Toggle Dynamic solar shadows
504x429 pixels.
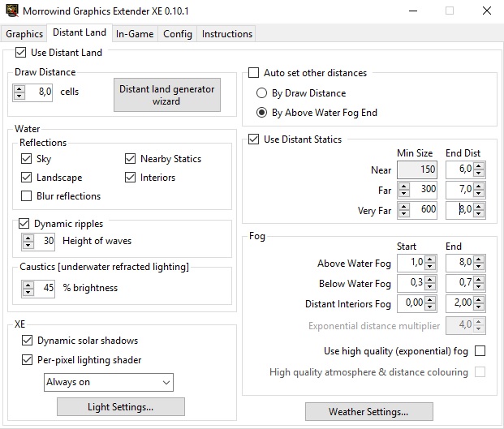[27, 341]
